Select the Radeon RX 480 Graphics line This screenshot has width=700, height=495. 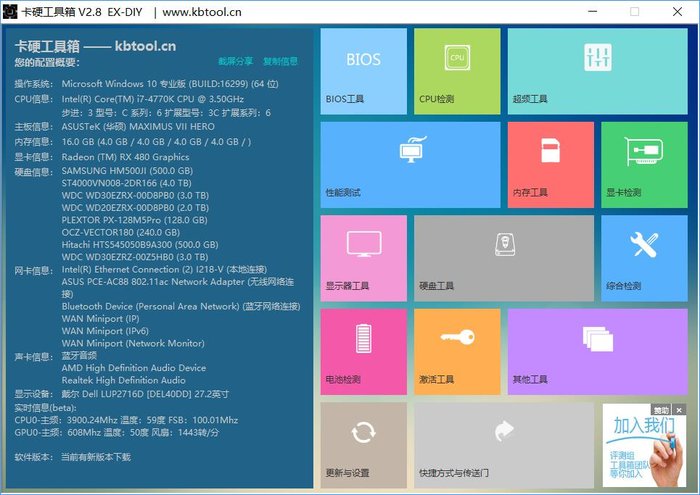click(x=125, y=157)
